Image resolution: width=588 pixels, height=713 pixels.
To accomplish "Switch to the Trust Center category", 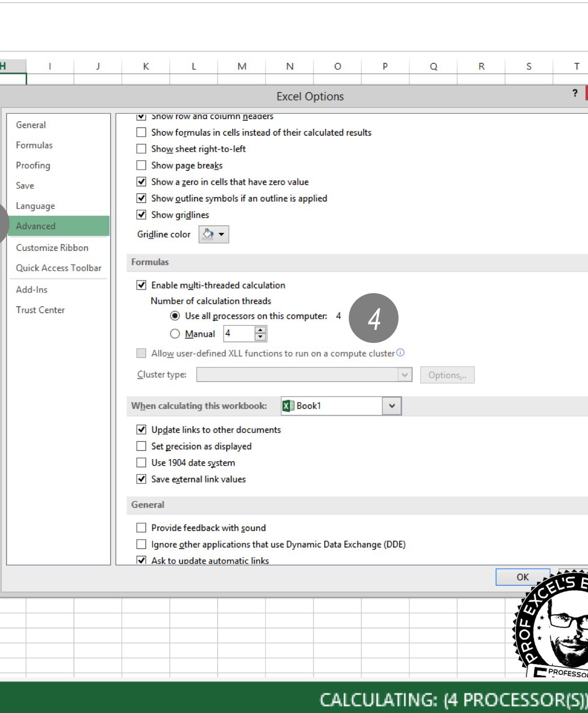I will click(x=40, y=310).
